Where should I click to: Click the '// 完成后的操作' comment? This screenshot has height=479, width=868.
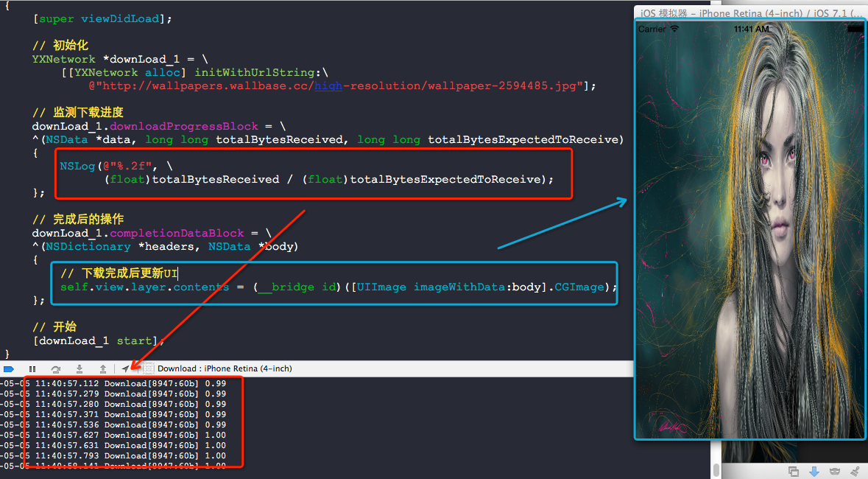click(77, 220)
